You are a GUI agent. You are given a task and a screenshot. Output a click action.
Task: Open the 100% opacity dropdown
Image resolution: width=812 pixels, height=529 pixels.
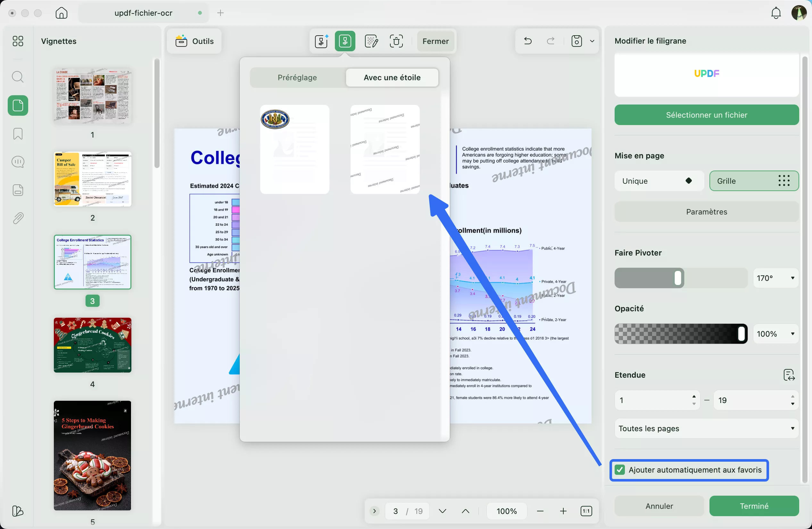click(775, 334)
